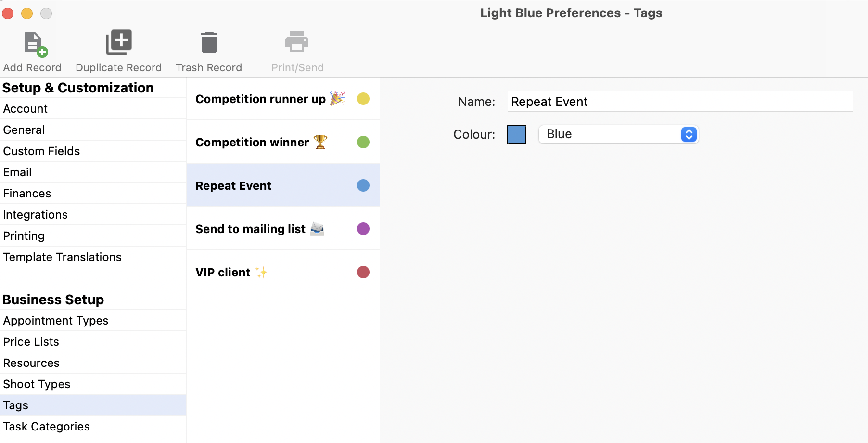Screen dimensions: 868x443
Task: Click green dot beside Competition winner
Action: coord(363,142)
